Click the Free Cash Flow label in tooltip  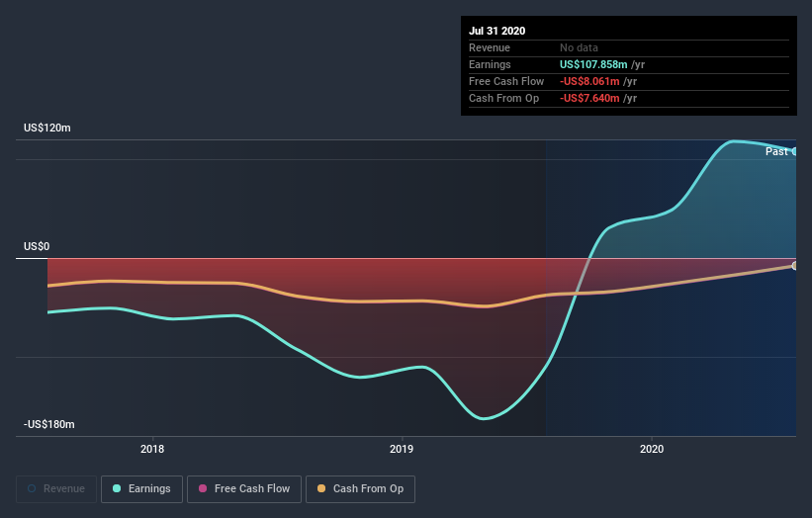506,81
